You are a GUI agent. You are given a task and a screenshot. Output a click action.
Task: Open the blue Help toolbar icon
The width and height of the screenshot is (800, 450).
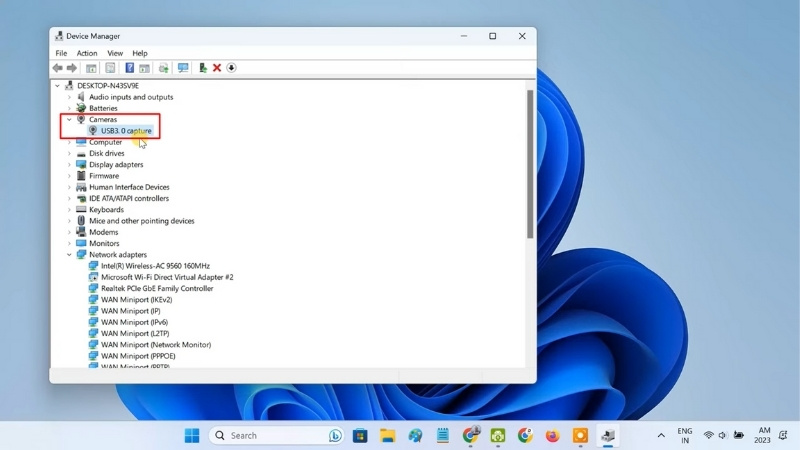pyautogui.click(x=130, y=68)
